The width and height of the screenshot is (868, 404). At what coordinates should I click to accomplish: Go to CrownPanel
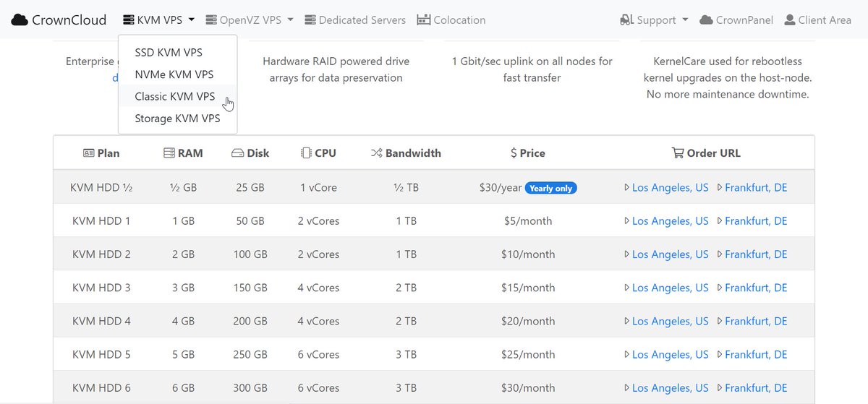[736, 20]
